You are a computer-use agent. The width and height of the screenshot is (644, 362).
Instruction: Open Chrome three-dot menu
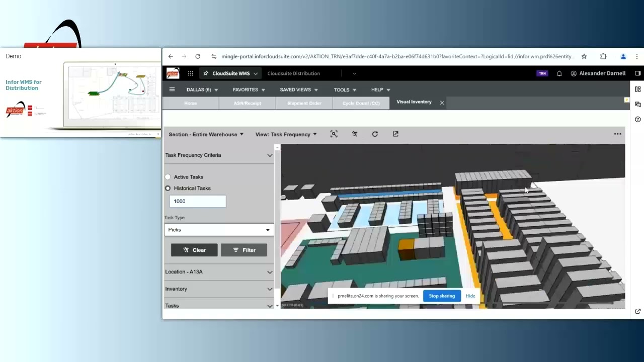coord(637,56)
